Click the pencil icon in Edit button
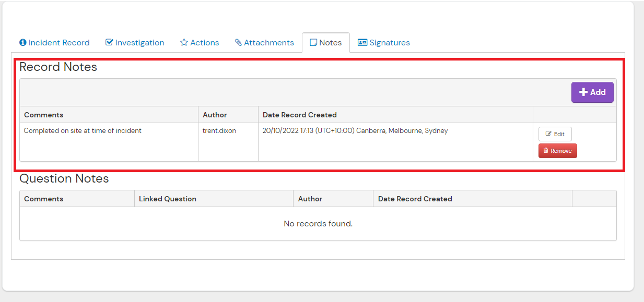Screen dimensions: 644x302 tap(548, 134)
